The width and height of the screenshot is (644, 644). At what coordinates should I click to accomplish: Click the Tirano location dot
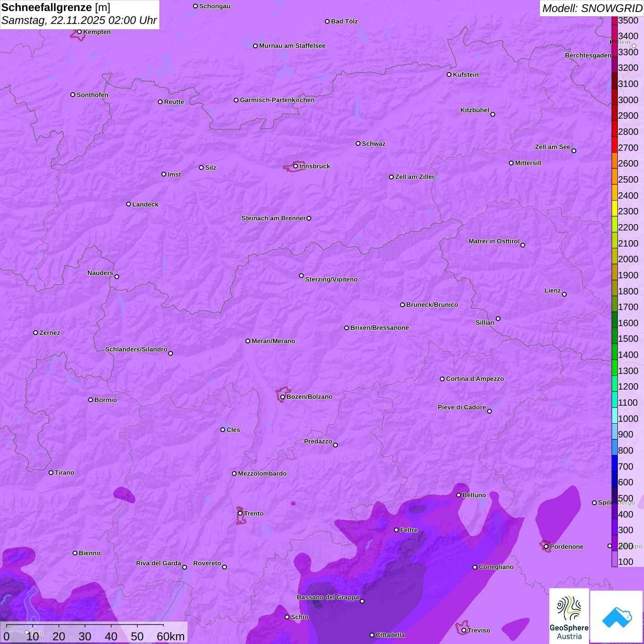[51, 472]
